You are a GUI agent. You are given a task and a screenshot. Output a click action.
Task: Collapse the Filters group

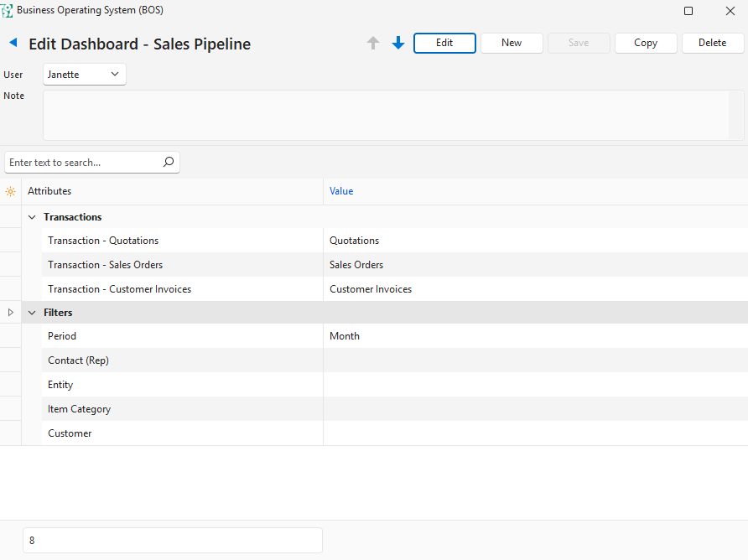32,313
